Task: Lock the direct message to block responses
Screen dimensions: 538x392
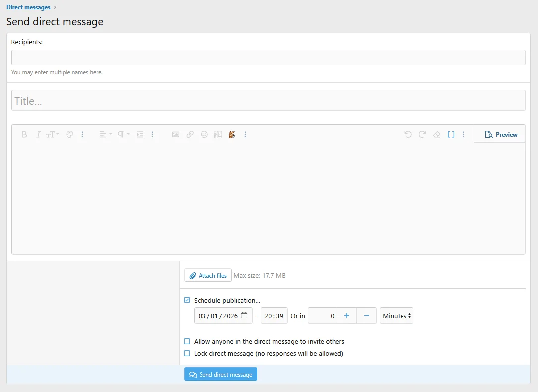Action: 187,352
